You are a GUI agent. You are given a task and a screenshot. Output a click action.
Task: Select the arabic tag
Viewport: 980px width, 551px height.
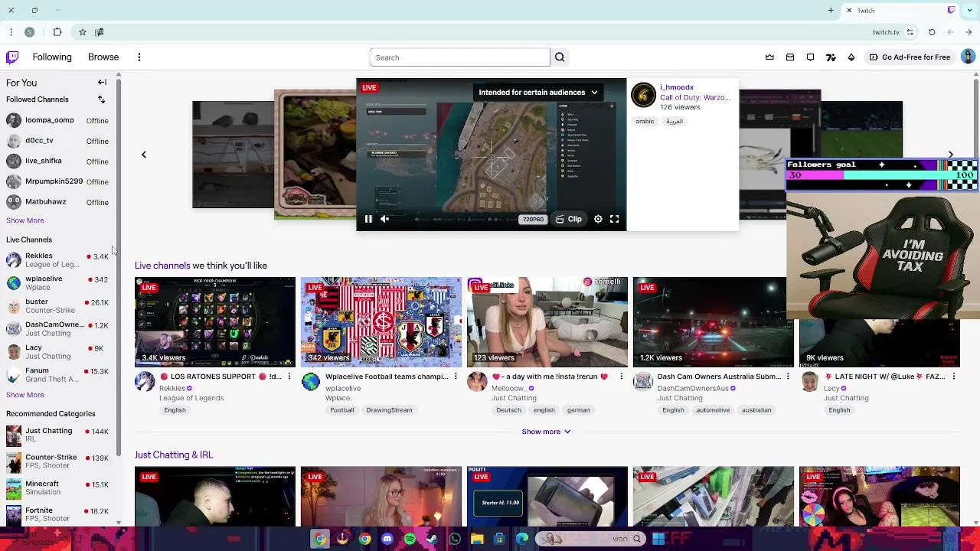645,122
